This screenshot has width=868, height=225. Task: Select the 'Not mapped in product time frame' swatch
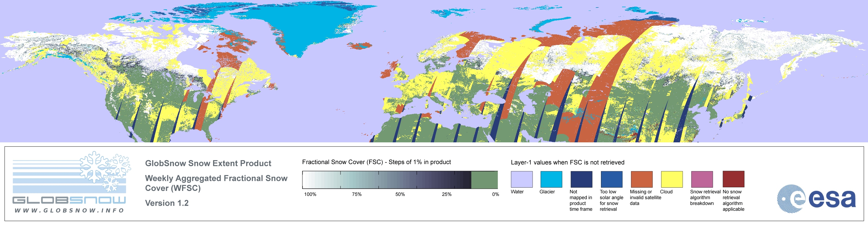pyautogui.click(x=581, y=179)
